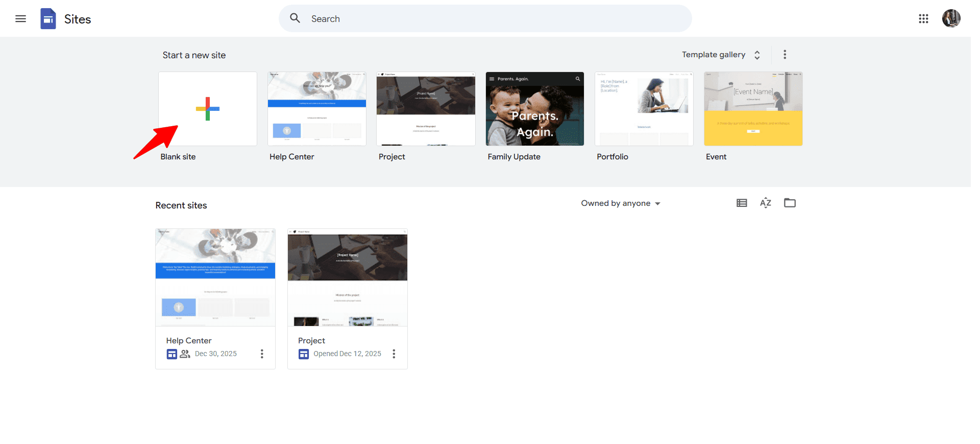Screen dimensions: 980x444
Task: Open the more options menu beside Template gallery
Action: (785, 55)
